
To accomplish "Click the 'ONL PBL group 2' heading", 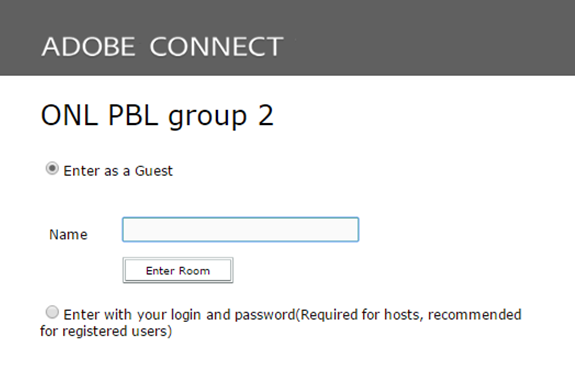I will point(157,116).
